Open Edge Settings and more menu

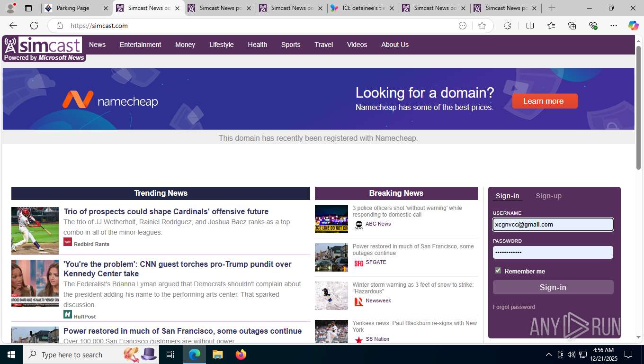[614, 26]
